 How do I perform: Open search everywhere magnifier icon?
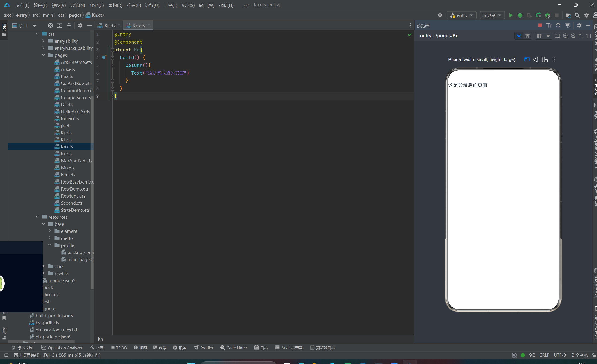point(577,15)
